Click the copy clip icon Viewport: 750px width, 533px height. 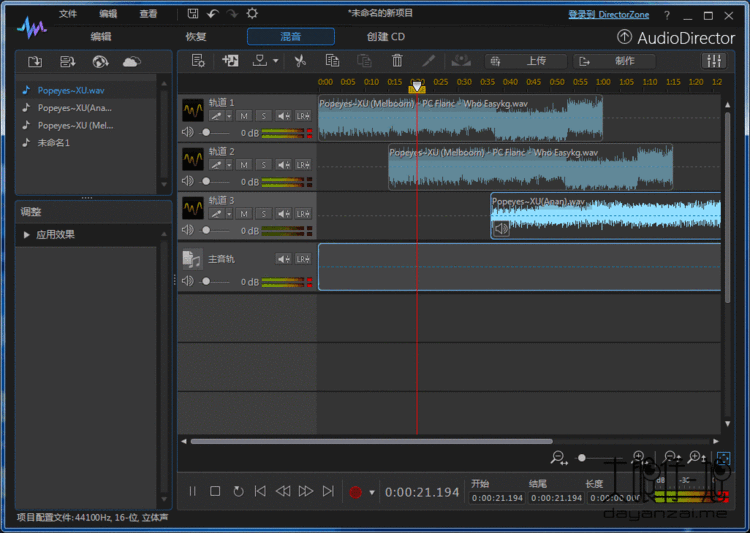pyautogui.click(x=332, y=61)
